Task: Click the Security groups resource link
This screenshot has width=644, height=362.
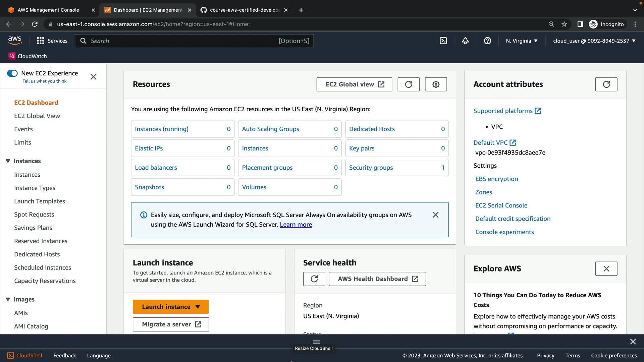Action: point(371,168)
